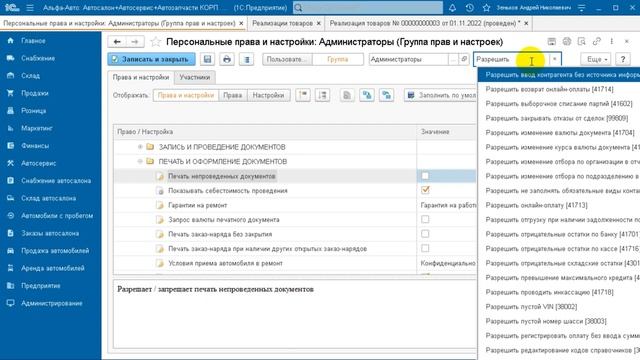
Task: Close Реализации товаров tab
Action: [x=319, y=24]
